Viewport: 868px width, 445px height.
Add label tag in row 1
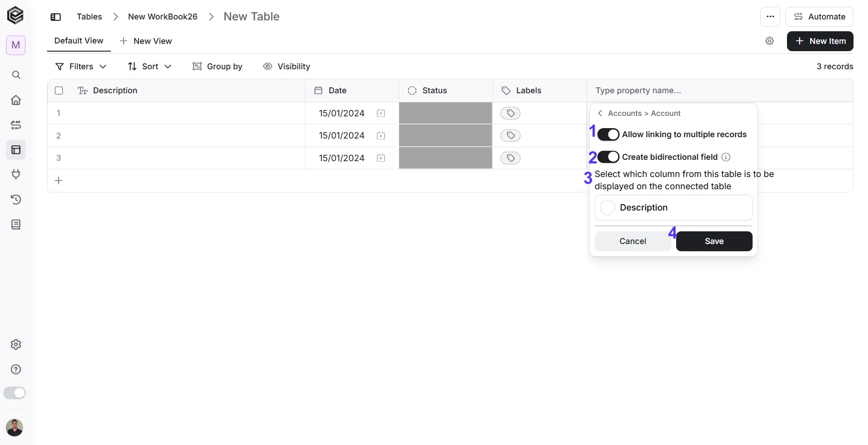click(x=510, y=113)
